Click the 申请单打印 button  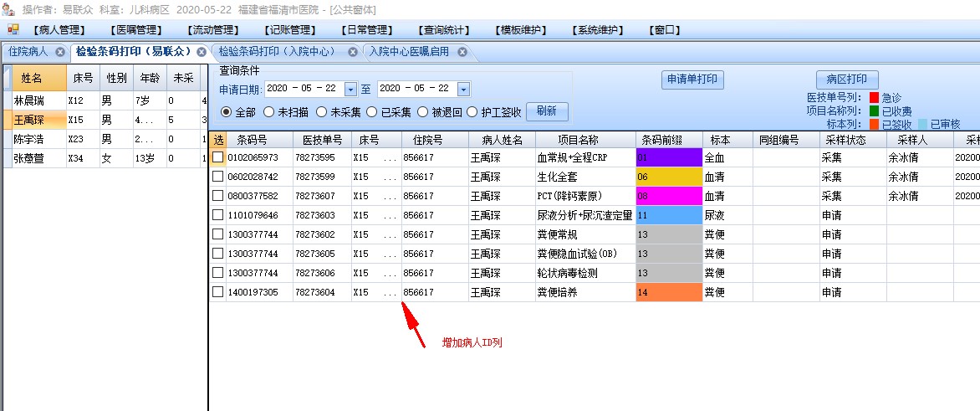coord(692,80)
